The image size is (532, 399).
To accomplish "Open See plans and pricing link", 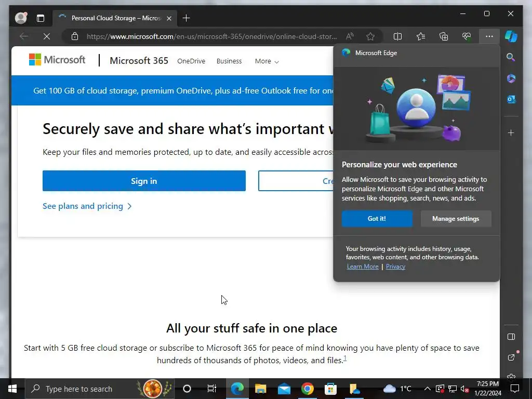I will pyautogui.click(x=87, y=206).
